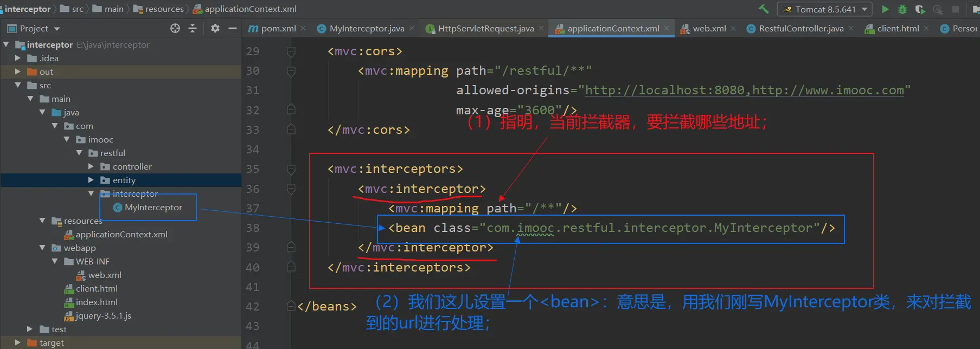Close the pom.xml tab
980x349 pixels.
(x=303, y=28)
